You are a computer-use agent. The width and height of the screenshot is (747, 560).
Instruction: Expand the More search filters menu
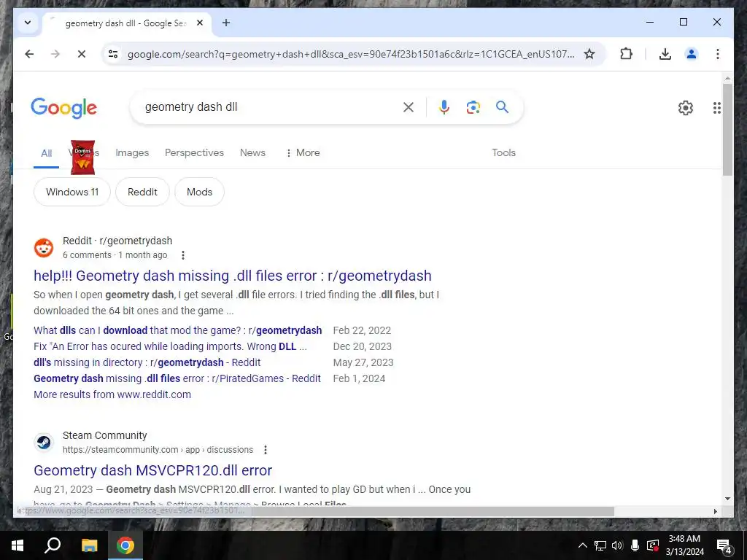point(303,153)
